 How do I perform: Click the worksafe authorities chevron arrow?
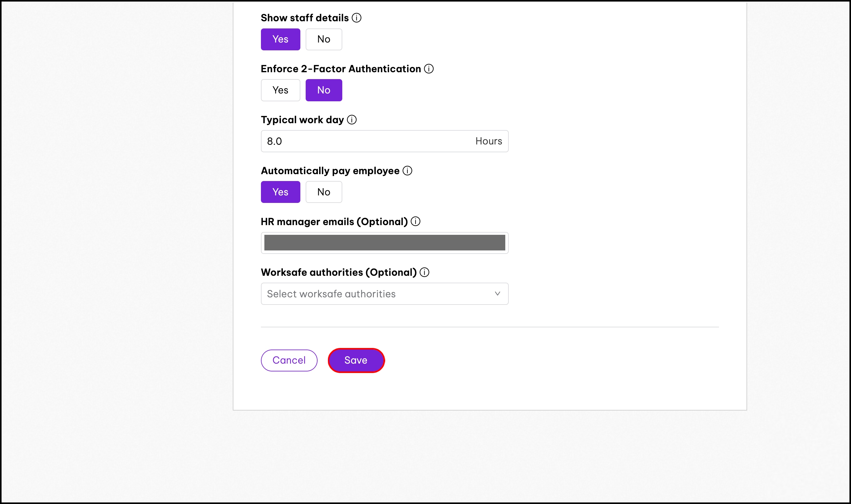(497, 294)
